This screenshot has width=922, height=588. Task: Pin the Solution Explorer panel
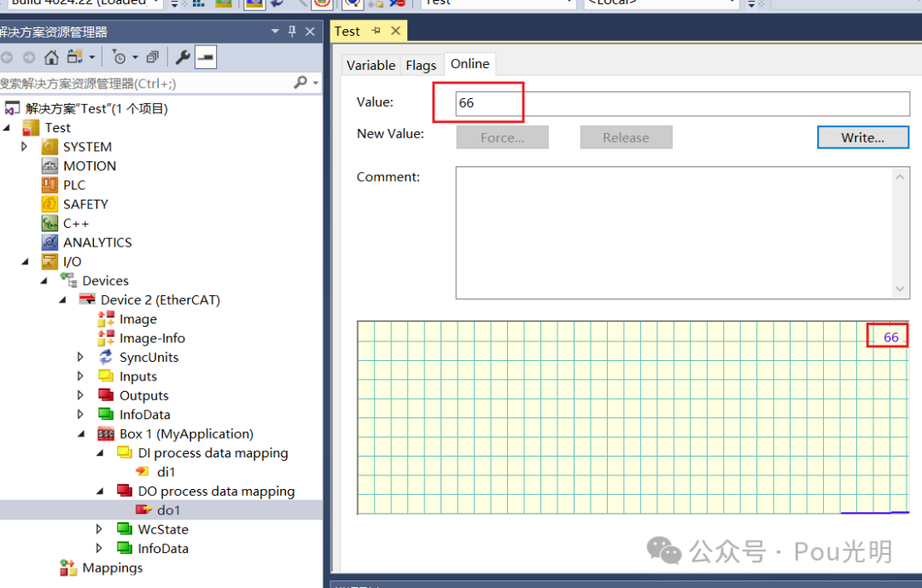point(292,32)
